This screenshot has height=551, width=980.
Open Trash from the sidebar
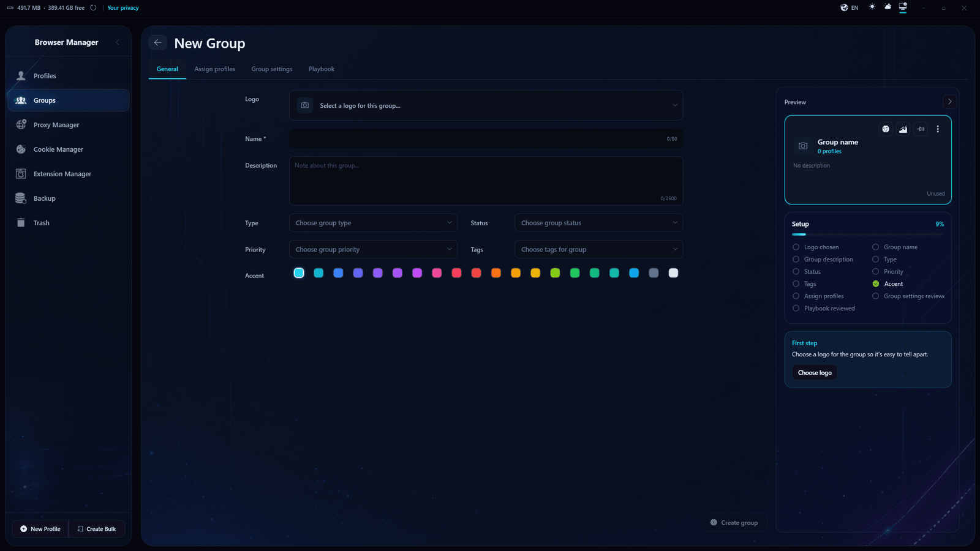coord(68,223)
